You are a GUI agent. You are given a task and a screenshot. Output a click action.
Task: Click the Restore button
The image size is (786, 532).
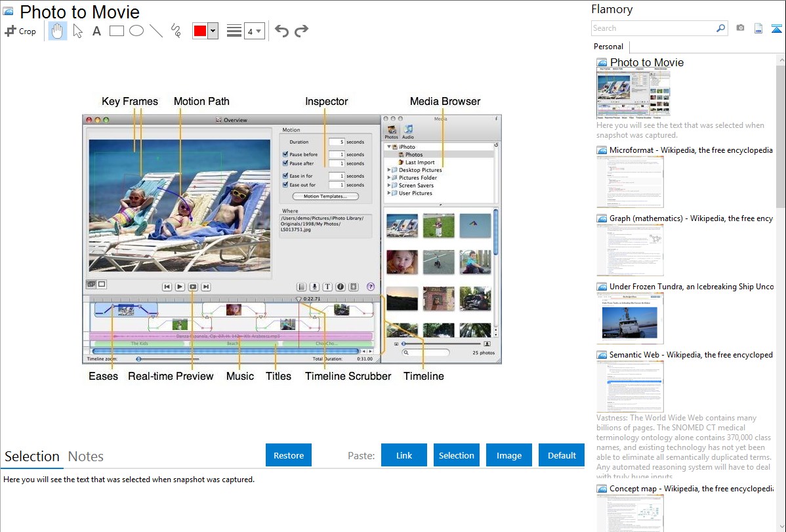pos(289,455)
